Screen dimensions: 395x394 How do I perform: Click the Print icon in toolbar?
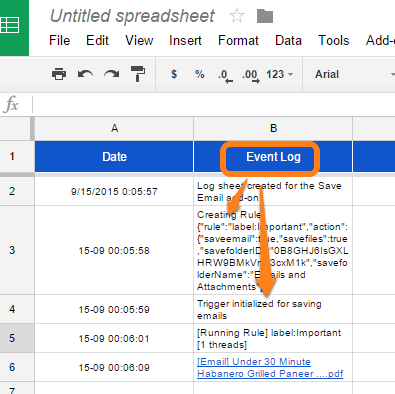[x=59, y=74]
